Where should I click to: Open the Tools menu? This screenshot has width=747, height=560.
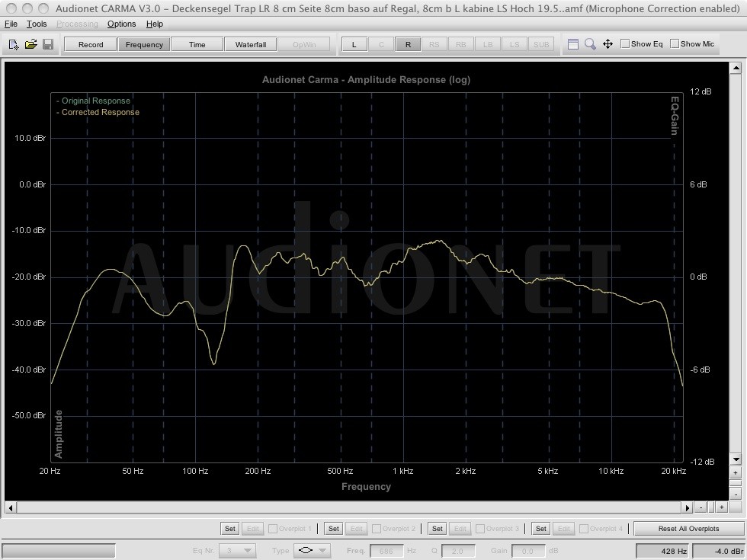[37, 24]
